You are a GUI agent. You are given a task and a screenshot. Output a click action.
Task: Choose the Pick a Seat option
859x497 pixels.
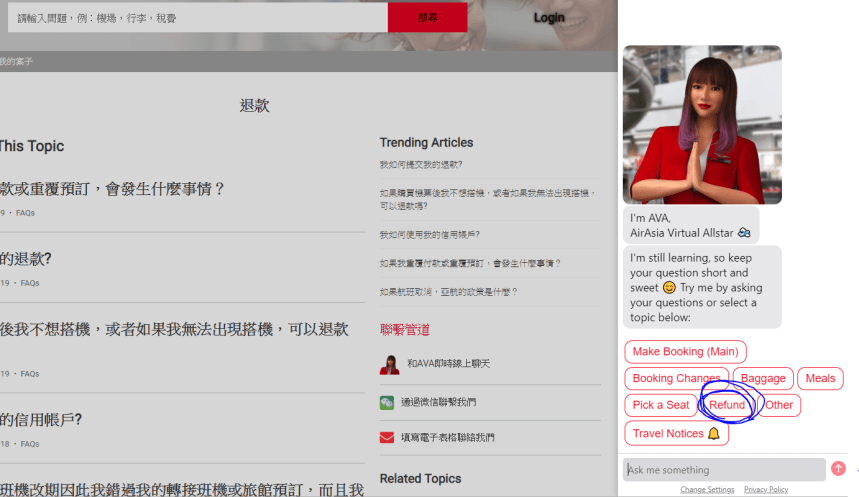coord(661,405)
